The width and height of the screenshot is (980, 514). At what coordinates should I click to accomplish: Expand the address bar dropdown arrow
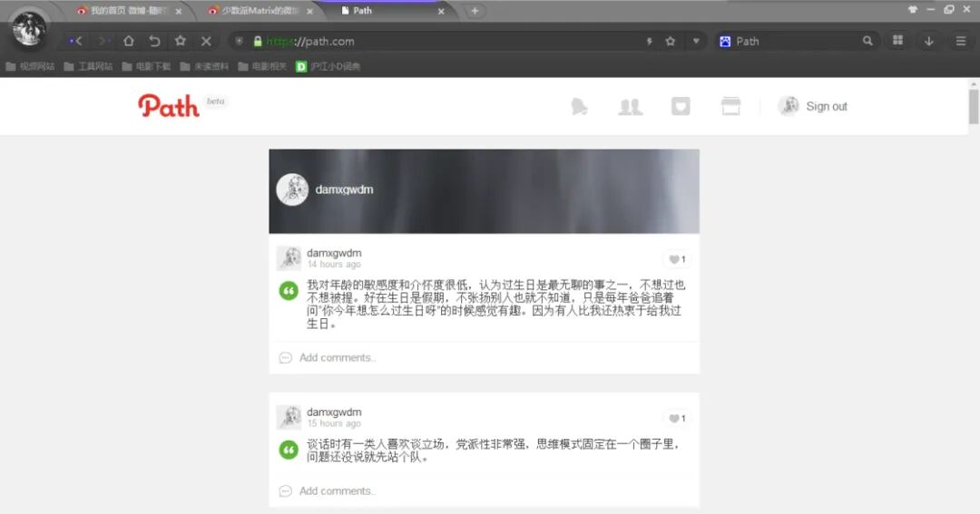point(696,41)
